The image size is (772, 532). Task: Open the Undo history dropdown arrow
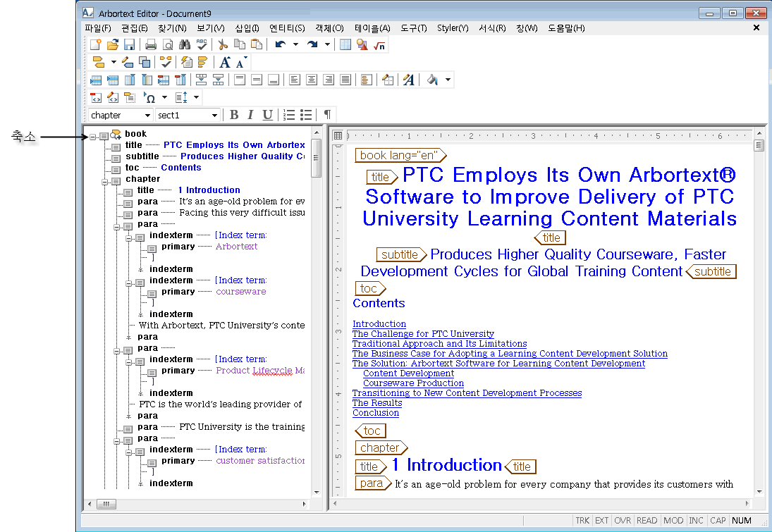[295, 44]
